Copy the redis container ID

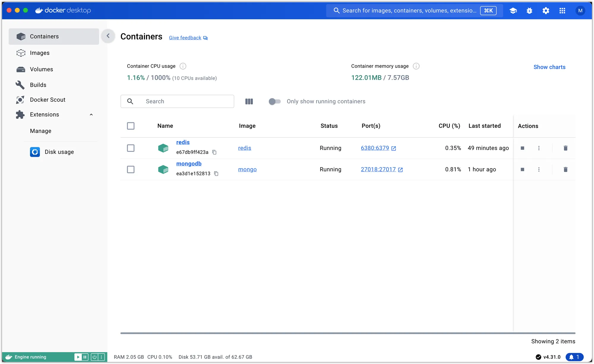[214, 152]
